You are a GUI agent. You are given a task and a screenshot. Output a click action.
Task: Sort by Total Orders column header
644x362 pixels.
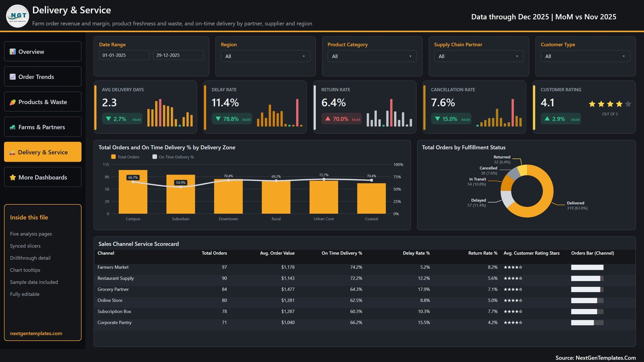click(214, 253)
